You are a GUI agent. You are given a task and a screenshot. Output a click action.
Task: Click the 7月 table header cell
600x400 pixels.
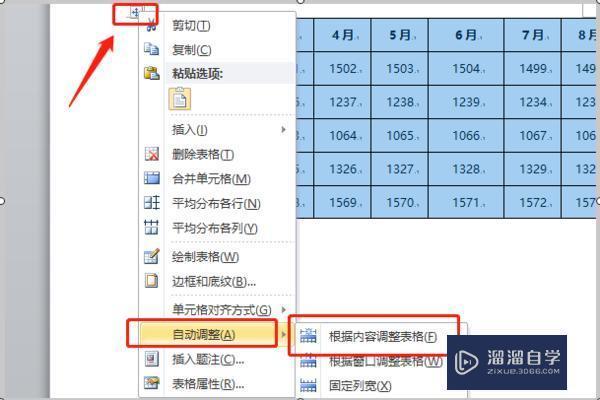tap(533, 35)
